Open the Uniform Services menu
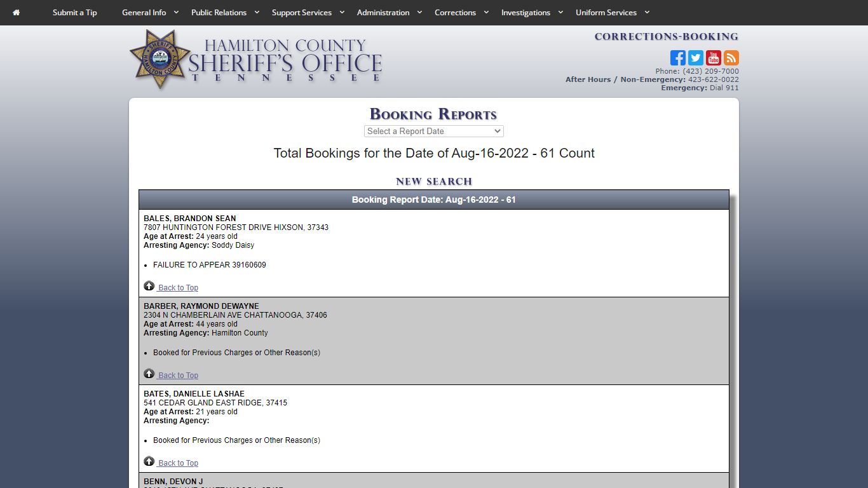The image size is (868, 488). click(x=606, y=13)
